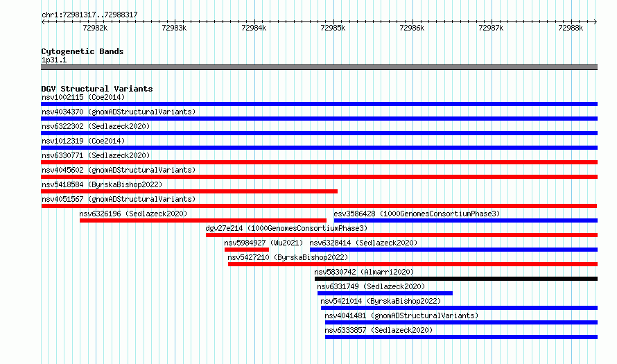This screenshot has height=364, width=617.
Task: Select the black bar under nsv5830742
Action: [x=456, y=279]
